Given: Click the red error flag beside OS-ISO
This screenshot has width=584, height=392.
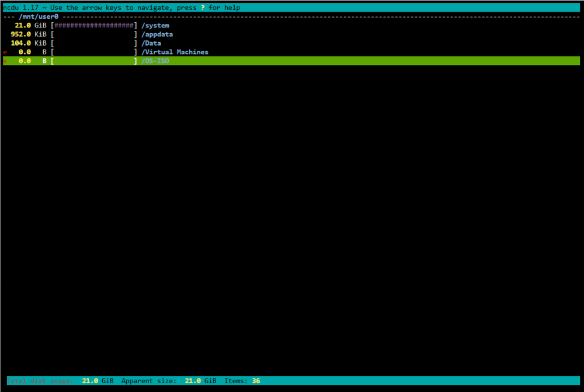Looking at the screenshot, I should tap(5, 61).
